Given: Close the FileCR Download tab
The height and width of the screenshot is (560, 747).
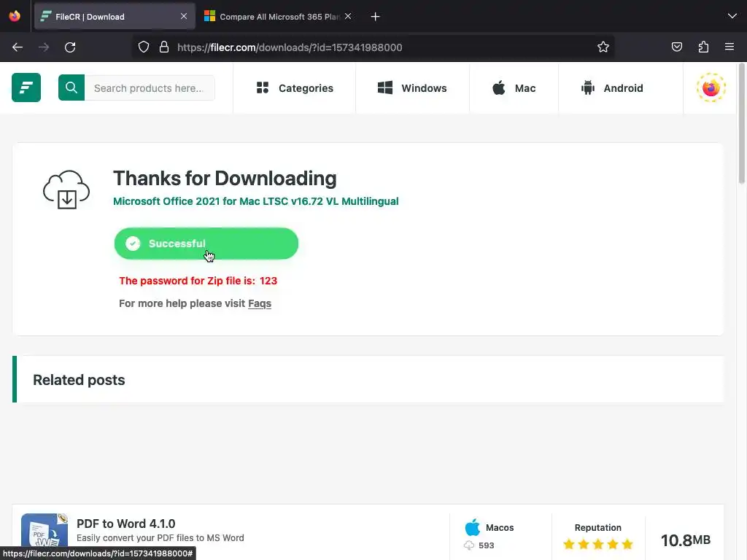Looking at the screenshot, I should coord(184,16).
